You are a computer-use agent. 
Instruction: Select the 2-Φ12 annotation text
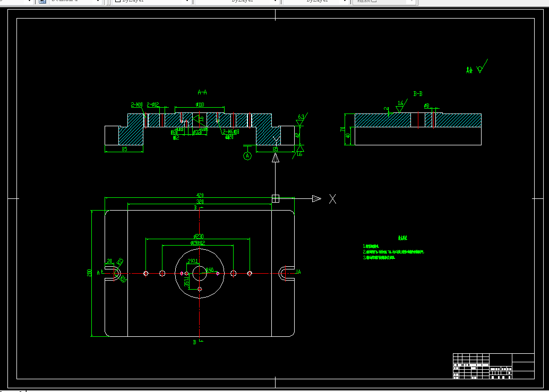153,104
